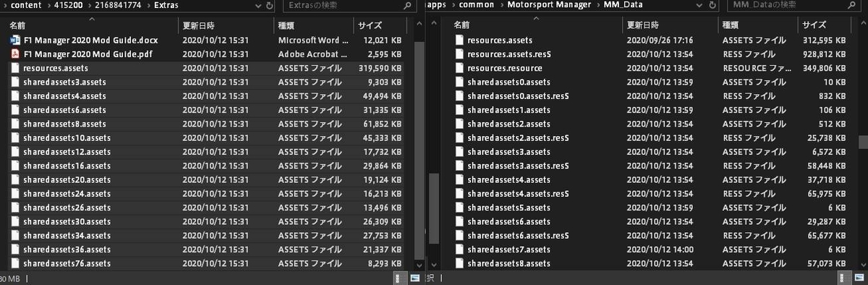Click MM_Data breadcrumb segment
Viewport: 868px width, 285px height.
623,6
